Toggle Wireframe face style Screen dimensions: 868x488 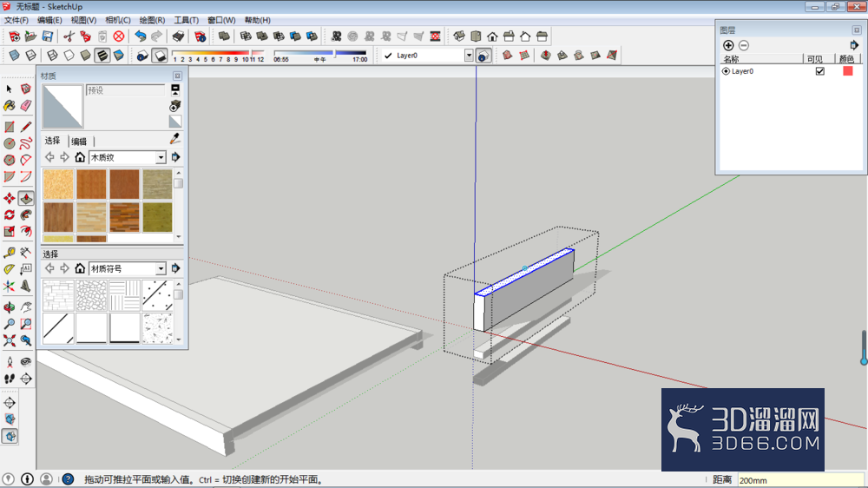tap(52, 56)
